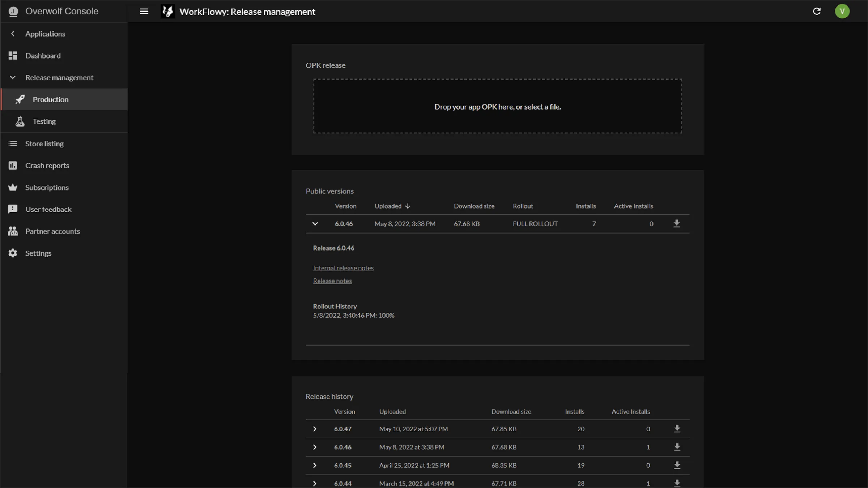Image resolution: width=868 pixels, height=488 pixels.
Task: Click the Rollout column header
Action: (523, 206)
